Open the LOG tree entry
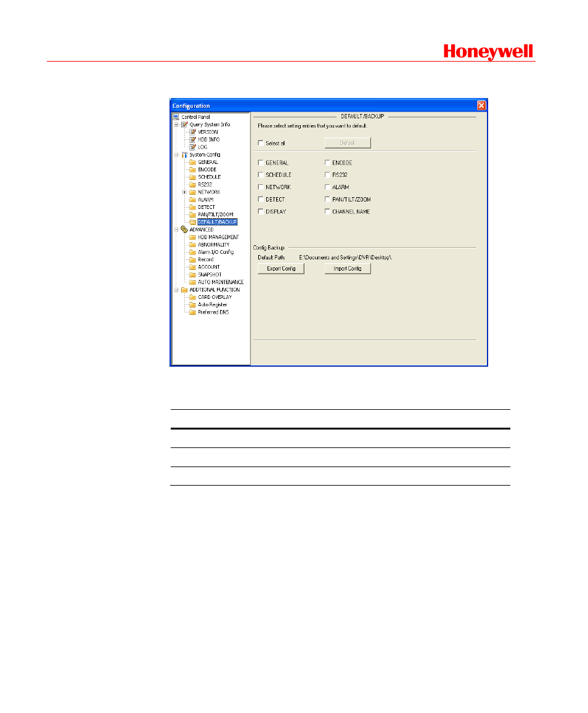Screen dimensions: 588x713 (x=202, y=147)
